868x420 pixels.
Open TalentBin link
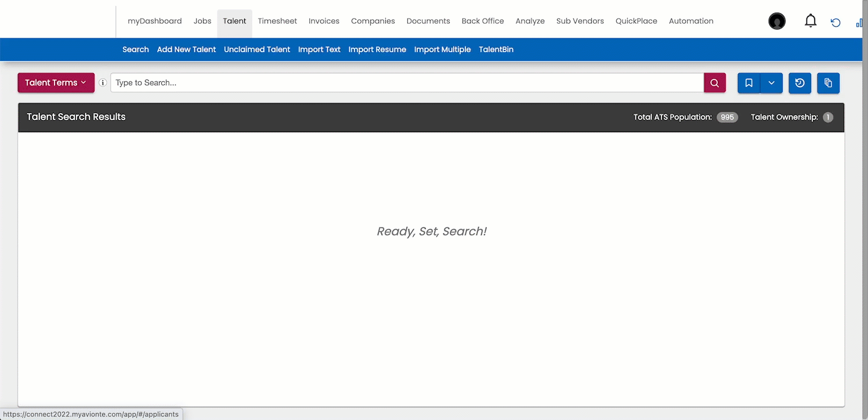click(496, 49)
